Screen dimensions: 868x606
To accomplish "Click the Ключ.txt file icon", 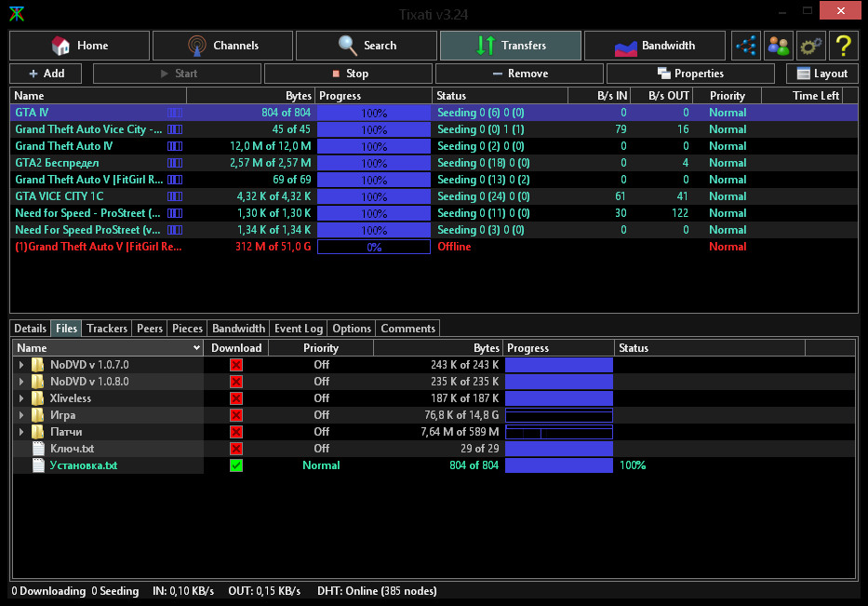I will click(38, 448).
